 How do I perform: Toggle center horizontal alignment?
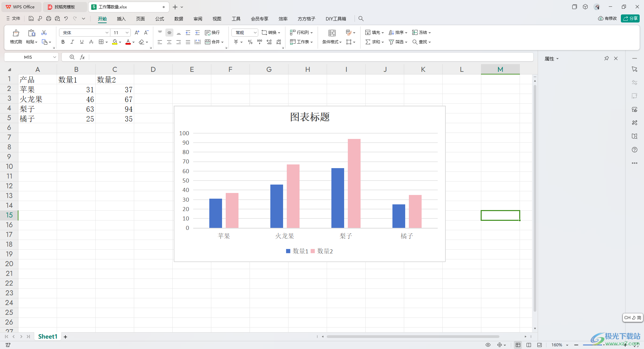169,42
